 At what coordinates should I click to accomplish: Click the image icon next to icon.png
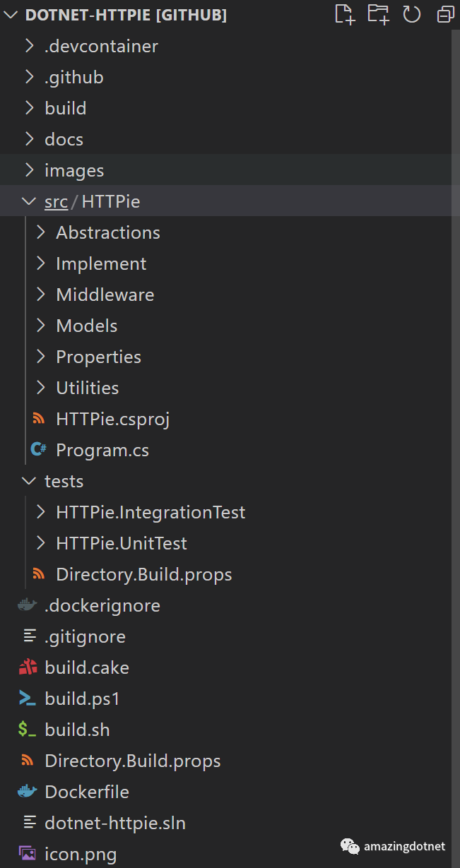28,853
